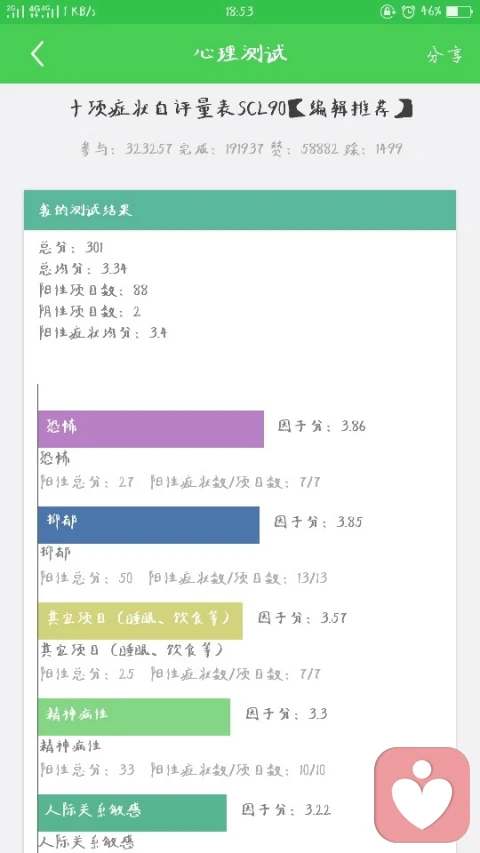
Task: Tap the 总分 301 result line
Action: [x=71, y=248]
